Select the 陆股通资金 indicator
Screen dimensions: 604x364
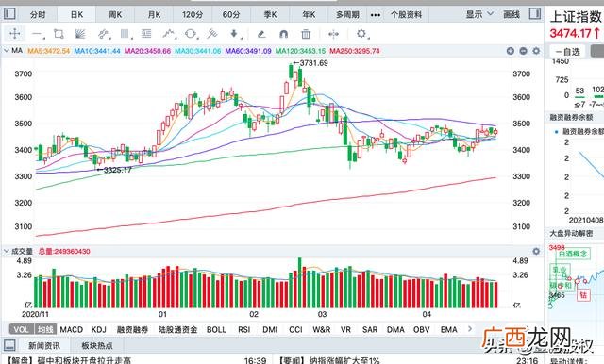pos(177,330)
